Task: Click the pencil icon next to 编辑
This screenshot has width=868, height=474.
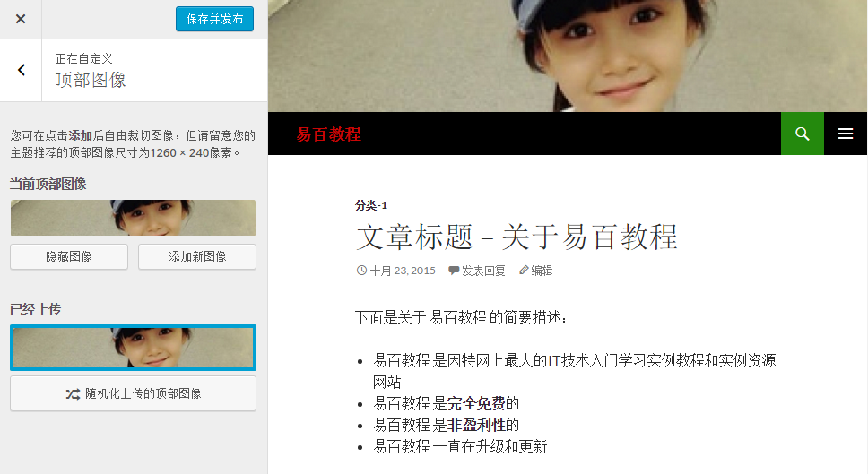Action: [524, 270]
